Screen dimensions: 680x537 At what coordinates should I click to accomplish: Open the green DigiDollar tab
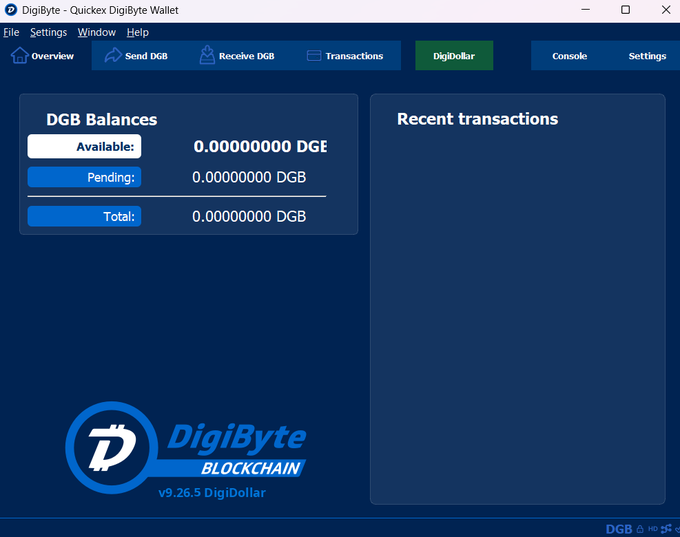[x=454, y=56]
